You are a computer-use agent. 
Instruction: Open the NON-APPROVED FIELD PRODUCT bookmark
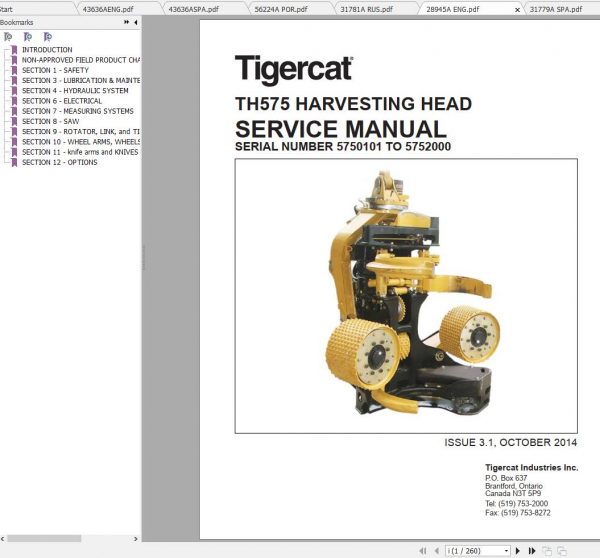coord(81,60)
